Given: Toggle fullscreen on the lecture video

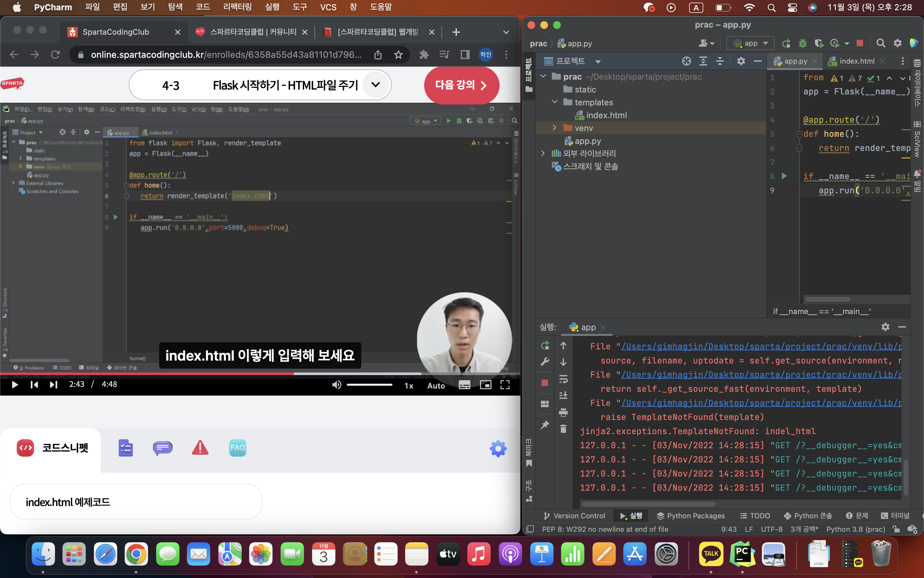Looking at the screenshot, I should 505,385.
